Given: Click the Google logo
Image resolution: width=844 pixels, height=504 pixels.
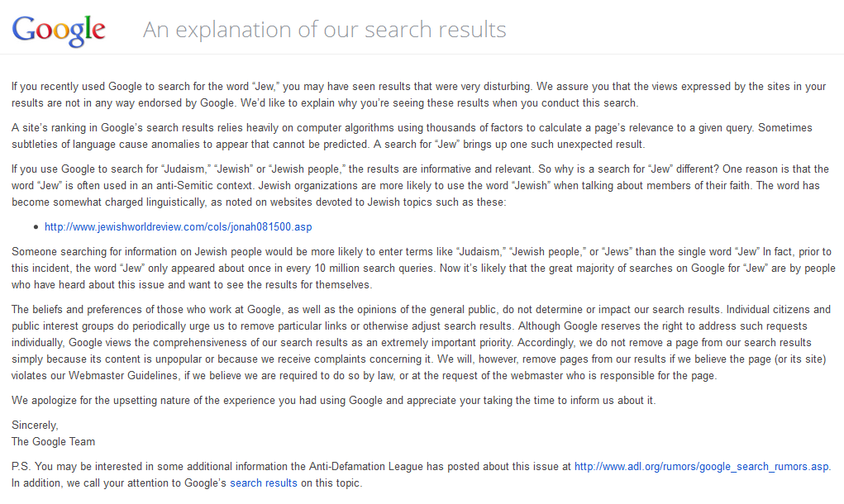Looking at the screenshot, I should [x=59, y=31].
